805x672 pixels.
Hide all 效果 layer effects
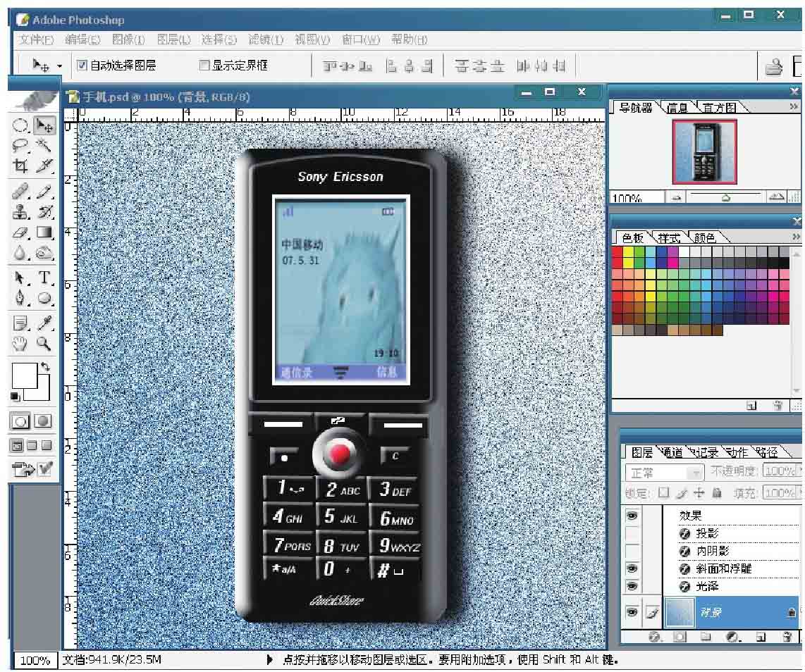(x=632, y=516)
